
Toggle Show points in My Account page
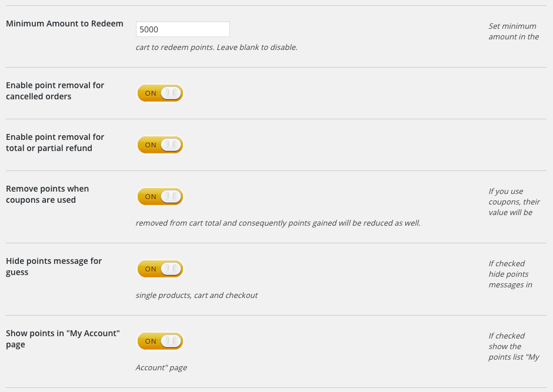click(x=160, y=341)
